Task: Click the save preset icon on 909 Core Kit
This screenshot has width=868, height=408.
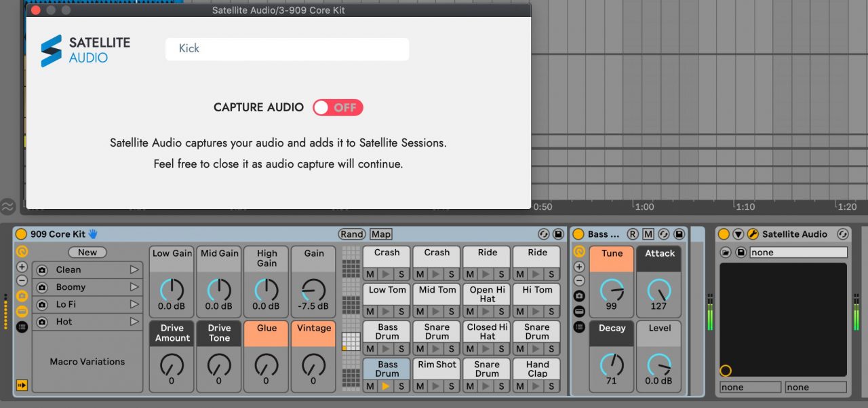Action: point(558,234)
